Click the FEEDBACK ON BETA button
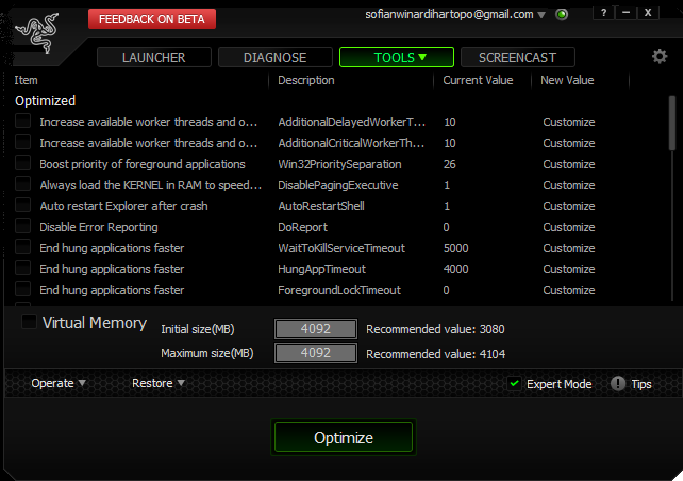This screenshot has width=683, height=481. pyautogui.click(x=152, y=19)
